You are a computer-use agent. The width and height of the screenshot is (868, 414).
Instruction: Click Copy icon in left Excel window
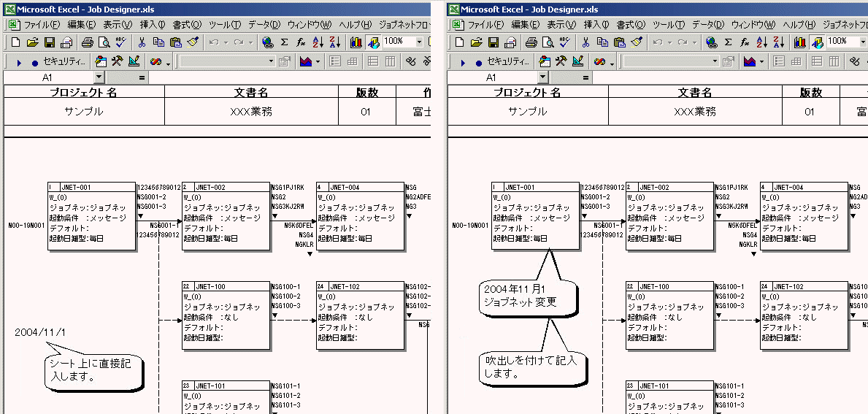[x=159, y=42]
